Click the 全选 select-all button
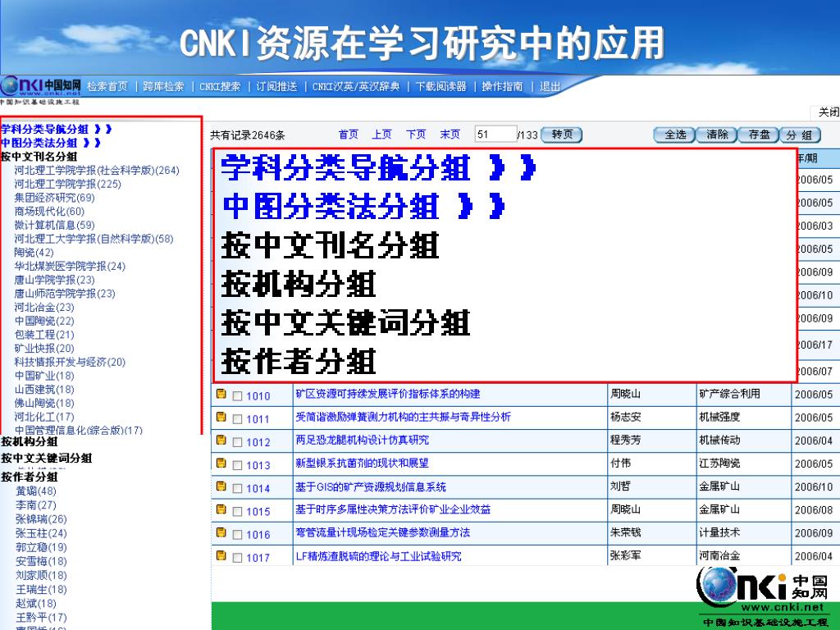Viewport: 840px width, 630px height. 674,135
